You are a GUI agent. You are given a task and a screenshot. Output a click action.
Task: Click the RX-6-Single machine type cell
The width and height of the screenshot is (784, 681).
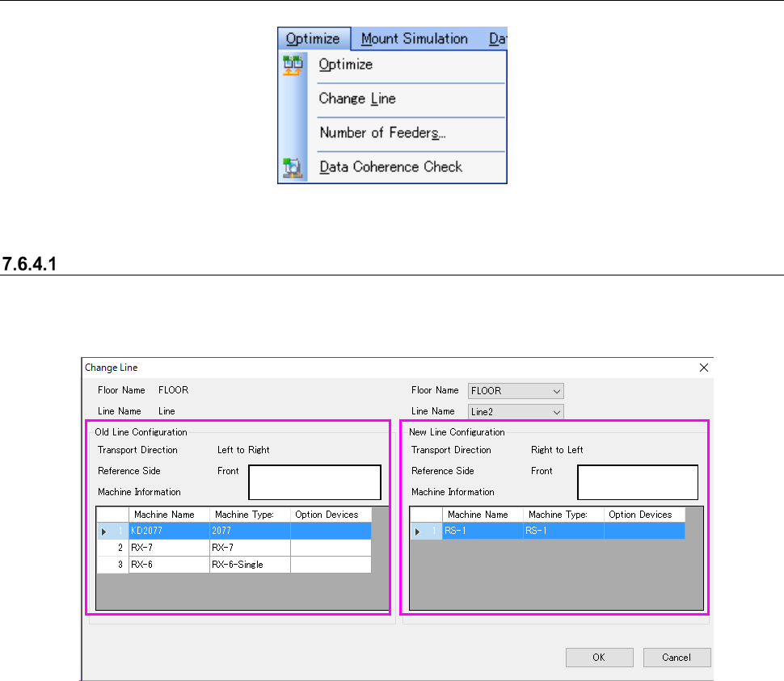tap(250, 565)
